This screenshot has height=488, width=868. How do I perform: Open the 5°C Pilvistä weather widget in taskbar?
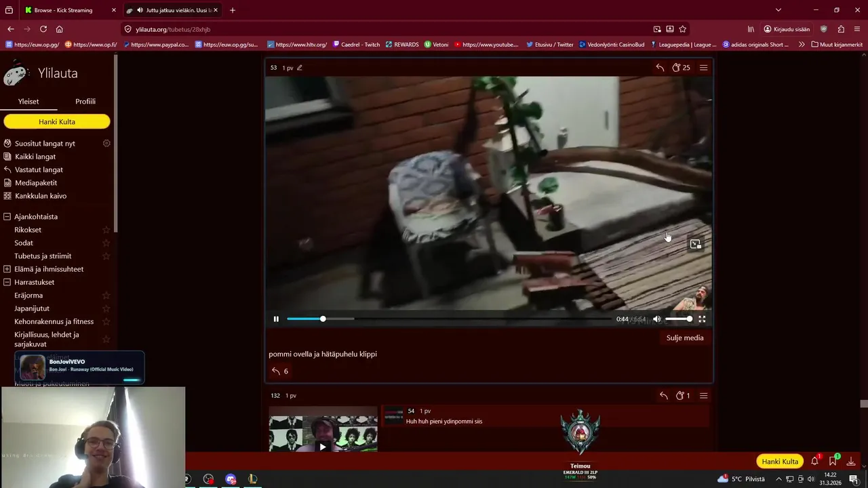click(741, 479)
